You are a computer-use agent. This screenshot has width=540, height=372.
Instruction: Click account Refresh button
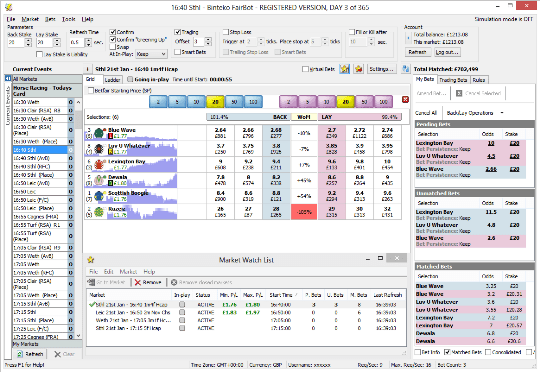pos(417,52)
